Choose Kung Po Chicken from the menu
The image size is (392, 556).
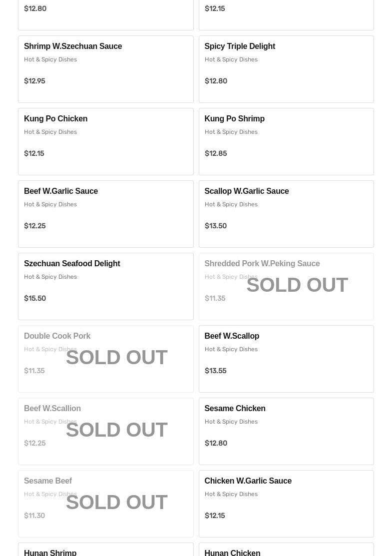105,141
